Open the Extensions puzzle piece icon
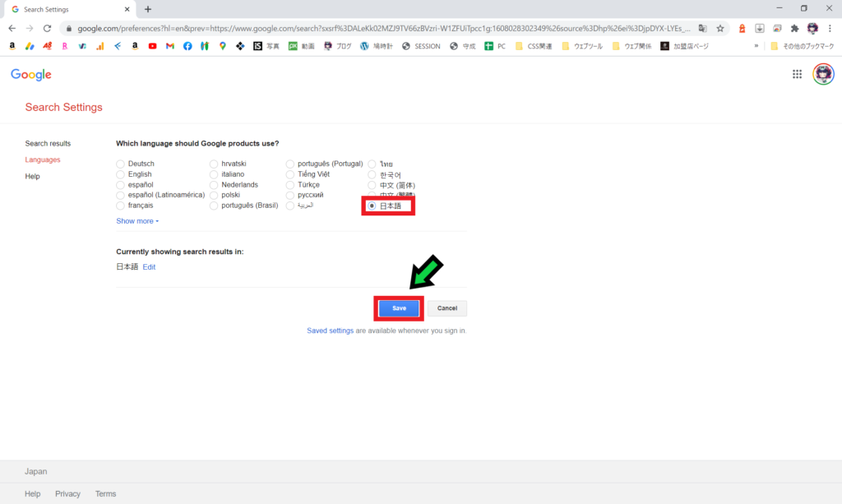Image resolution: width=842 pixels, height=504 pixels. [794, 28]
